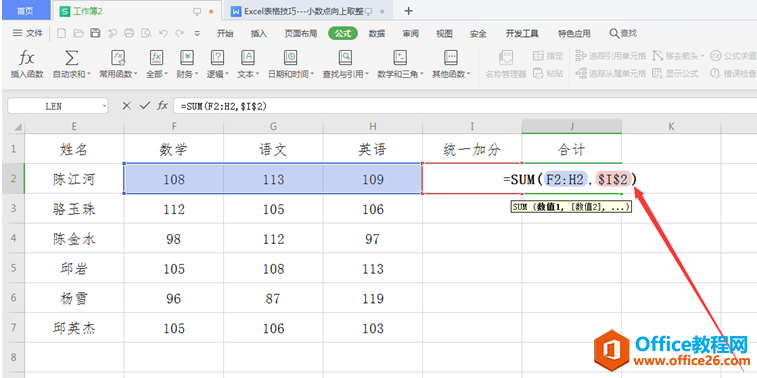757x378 pixels.
Task: Cancel formula entry with the X icon
Action: 126,106
